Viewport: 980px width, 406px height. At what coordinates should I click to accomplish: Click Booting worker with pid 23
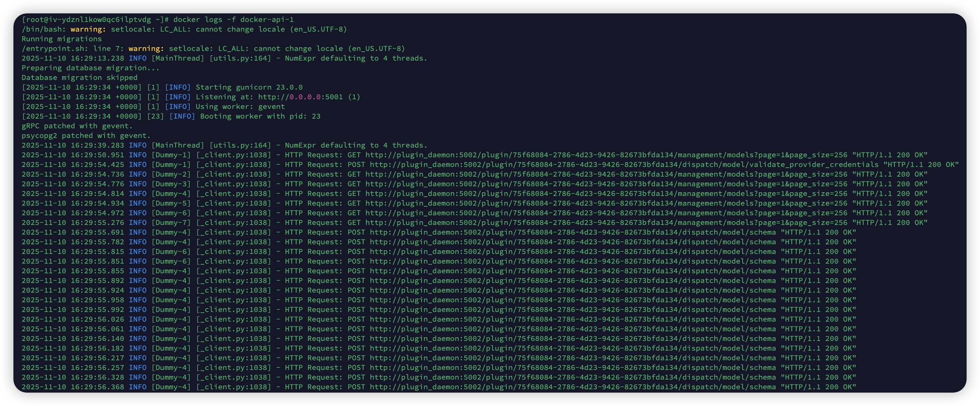pos(260,116)
